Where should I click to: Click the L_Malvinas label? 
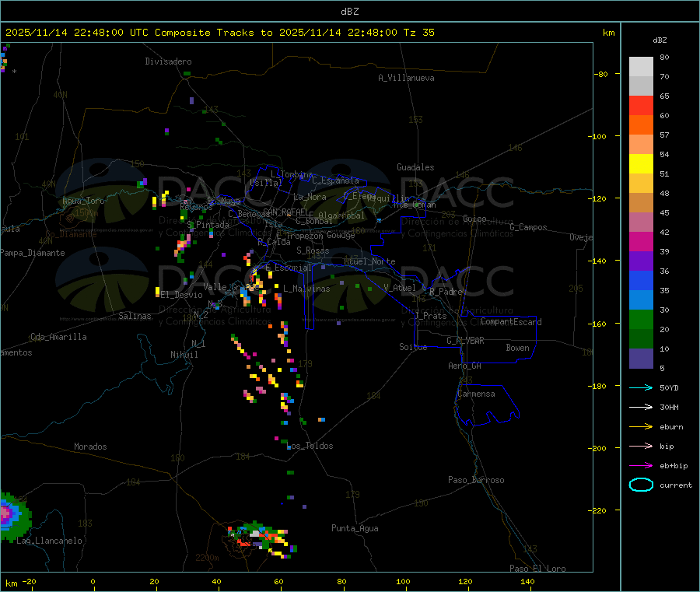pos(306,289)
